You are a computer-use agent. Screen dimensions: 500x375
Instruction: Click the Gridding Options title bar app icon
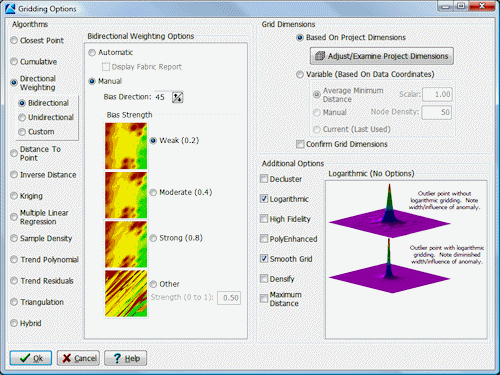coord(10,8)
